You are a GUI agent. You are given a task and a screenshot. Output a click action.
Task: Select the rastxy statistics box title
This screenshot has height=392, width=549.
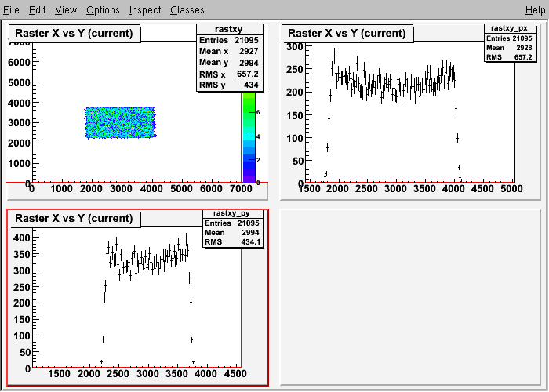point(230,30)
